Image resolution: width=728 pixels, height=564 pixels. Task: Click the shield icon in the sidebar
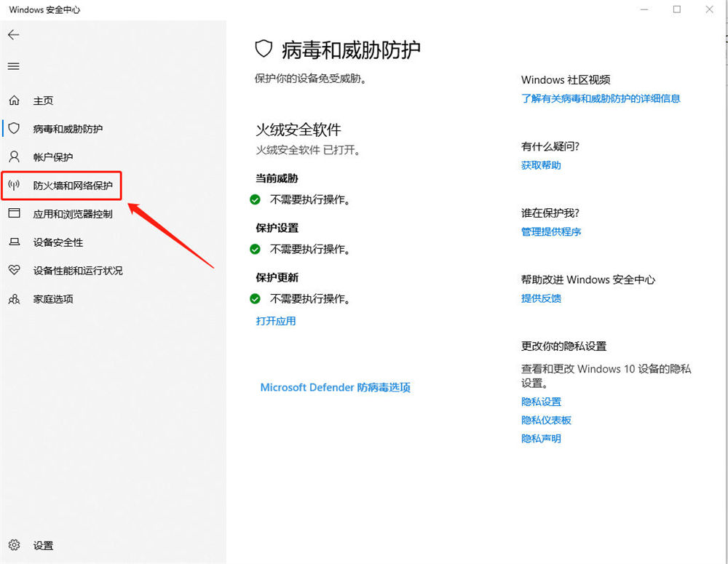[x=15, y=128]
